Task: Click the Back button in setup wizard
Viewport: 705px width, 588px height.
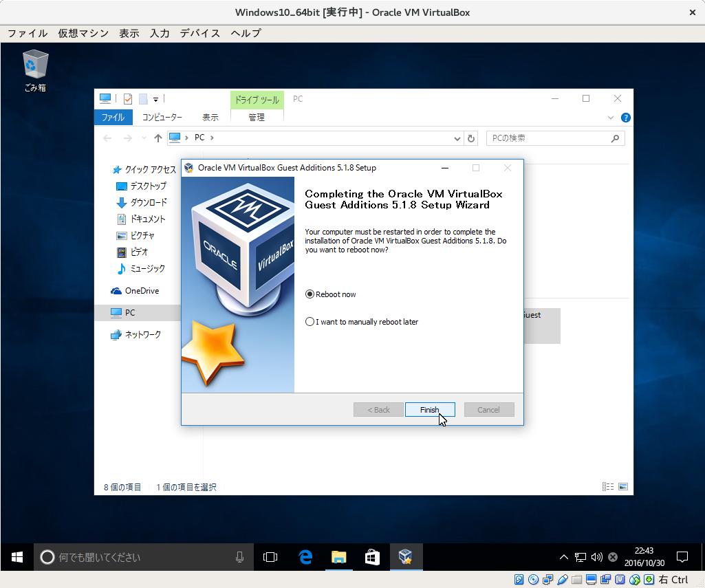Action: pyautogui.click(x=378, y=409)
